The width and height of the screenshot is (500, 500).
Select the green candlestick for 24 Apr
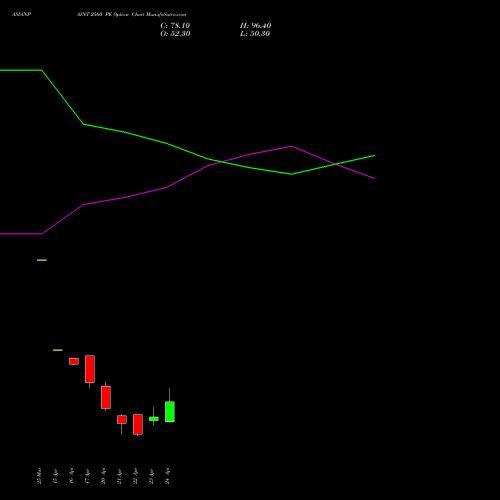170,412
